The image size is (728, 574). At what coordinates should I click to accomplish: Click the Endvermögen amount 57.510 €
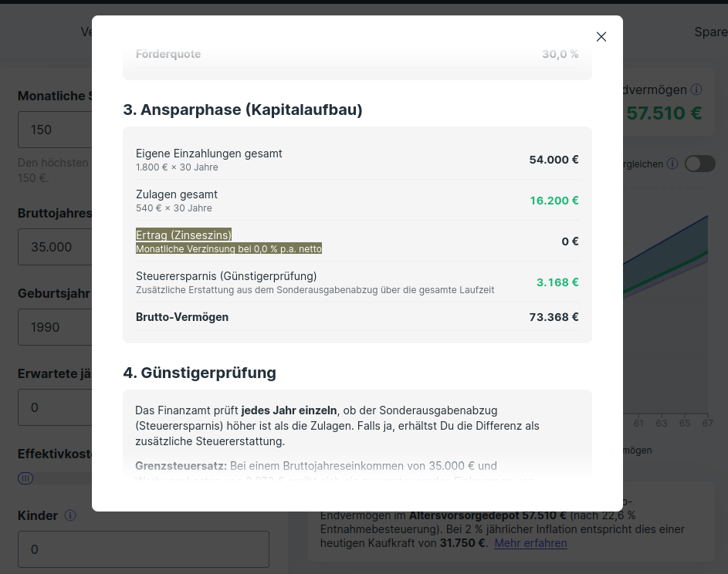[664, 113]
